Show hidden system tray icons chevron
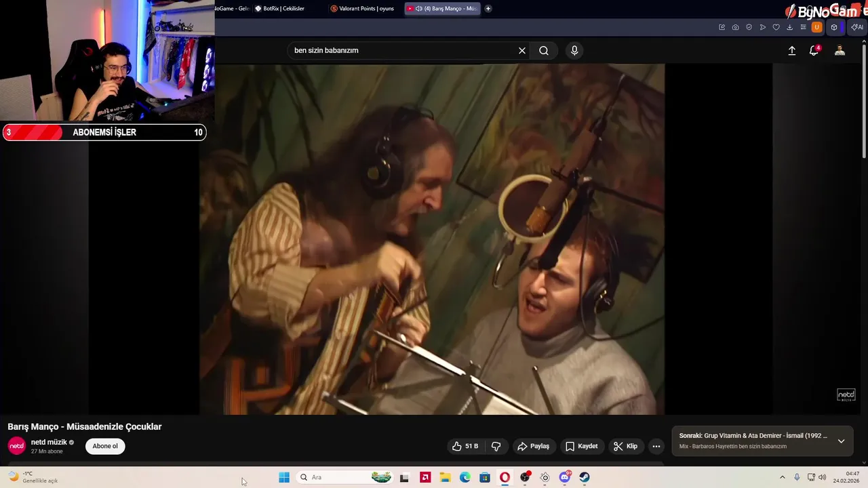 [x=782, y=477]
